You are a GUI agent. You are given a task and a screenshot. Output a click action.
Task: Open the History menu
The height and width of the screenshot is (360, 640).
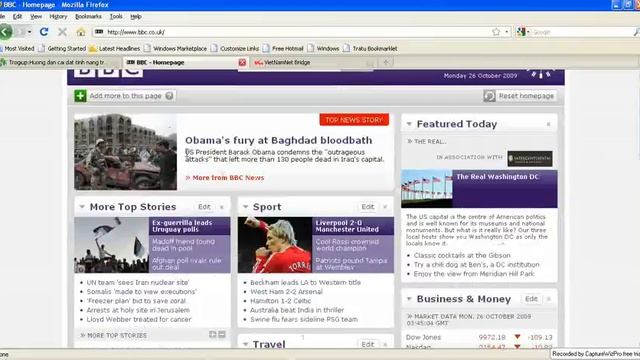(58, 17)
